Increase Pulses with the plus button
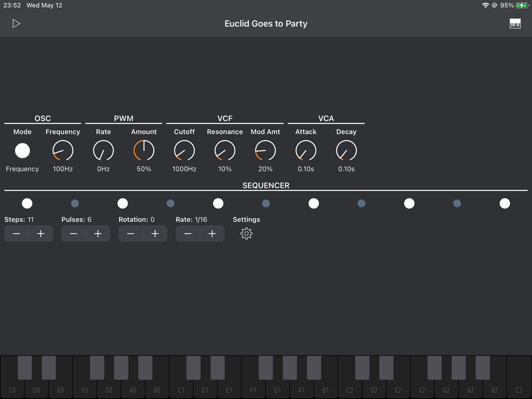532x399 pixels. coord(98,233)
